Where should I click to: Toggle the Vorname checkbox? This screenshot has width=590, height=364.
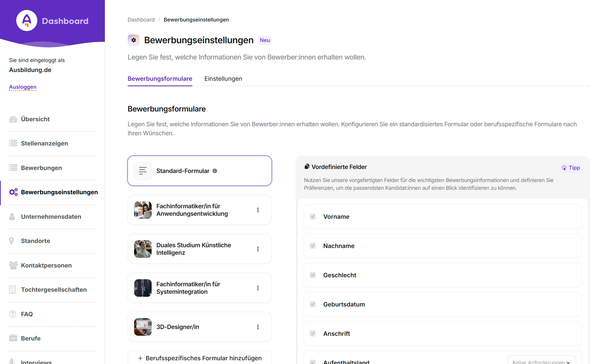click(313, 216)
